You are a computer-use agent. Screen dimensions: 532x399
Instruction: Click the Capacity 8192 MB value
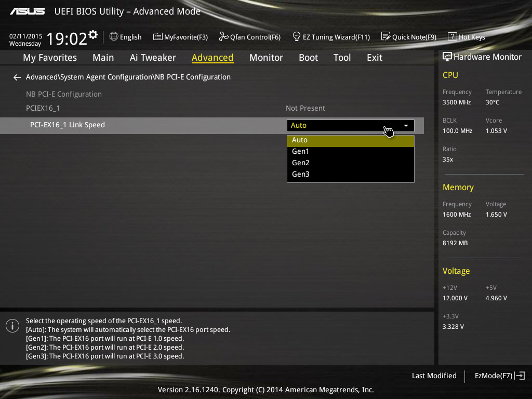[455, 243]
